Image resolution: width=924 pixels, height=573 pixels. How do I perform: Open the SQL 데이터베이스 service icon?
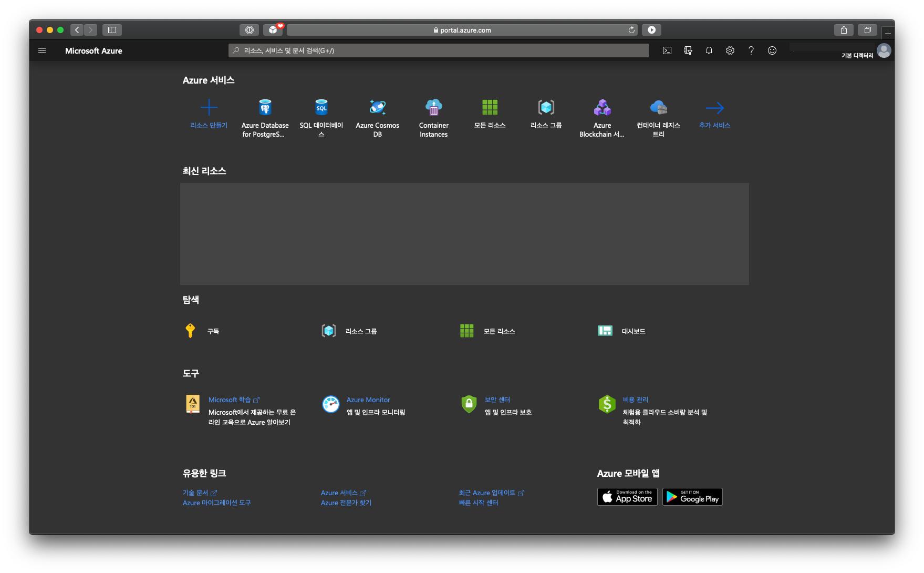coord(321,107)
